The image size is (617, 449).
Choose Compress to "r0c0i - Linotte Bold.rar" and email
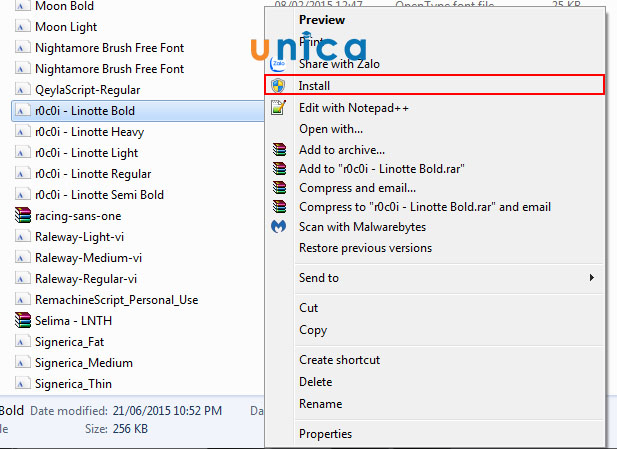[x=425, y=207]
